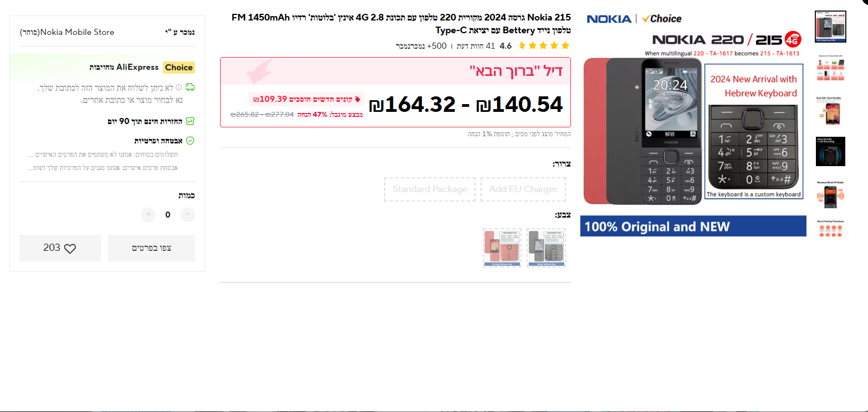Click the security and privacy shield icon

coord(190,141)
